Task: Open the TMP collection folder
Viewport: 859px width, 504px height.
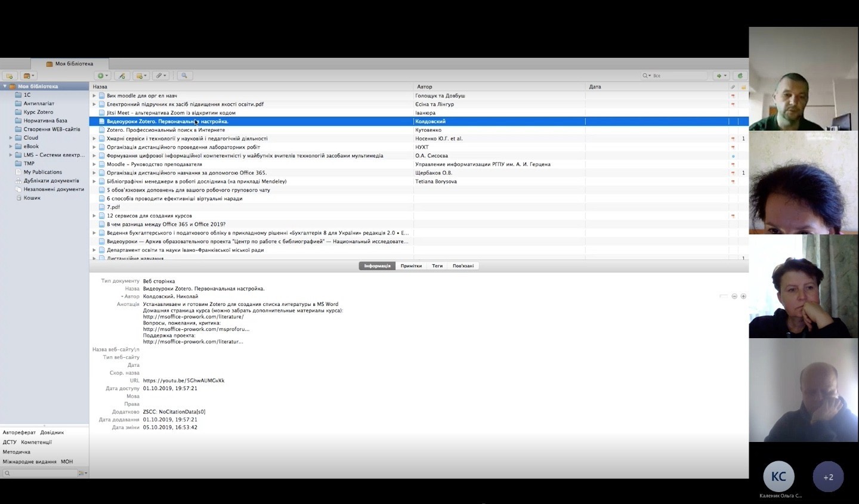Action: tap(29, 163)
